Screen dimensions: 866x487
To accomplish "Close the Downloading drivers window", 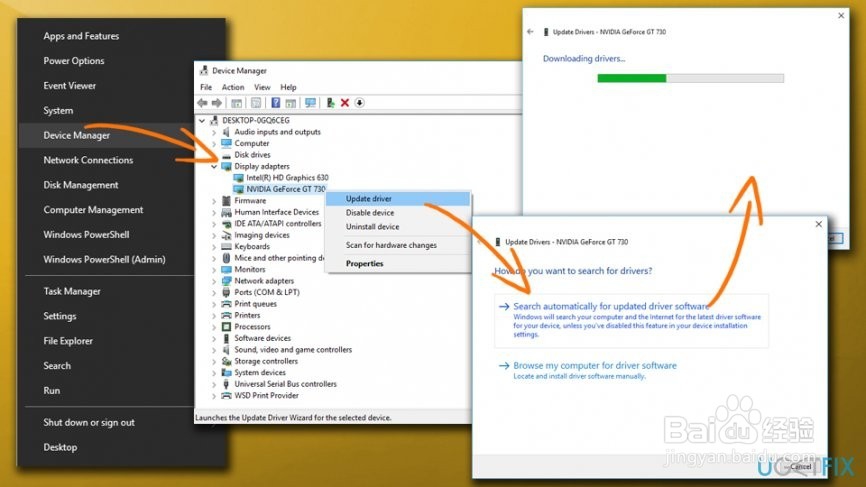I will point(841,15).
